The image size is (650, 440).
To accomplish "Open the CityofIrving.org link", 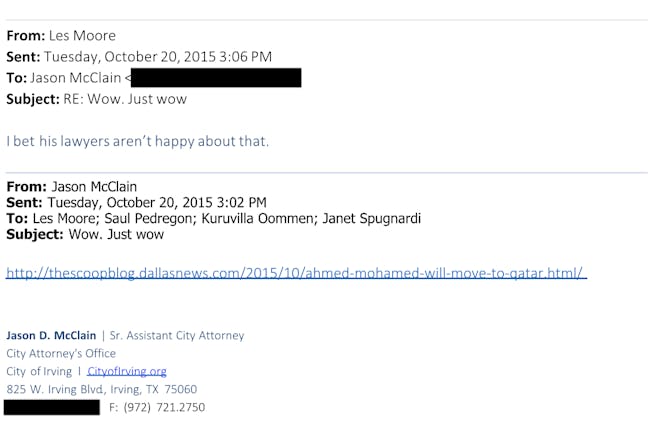I will [126, 371].
